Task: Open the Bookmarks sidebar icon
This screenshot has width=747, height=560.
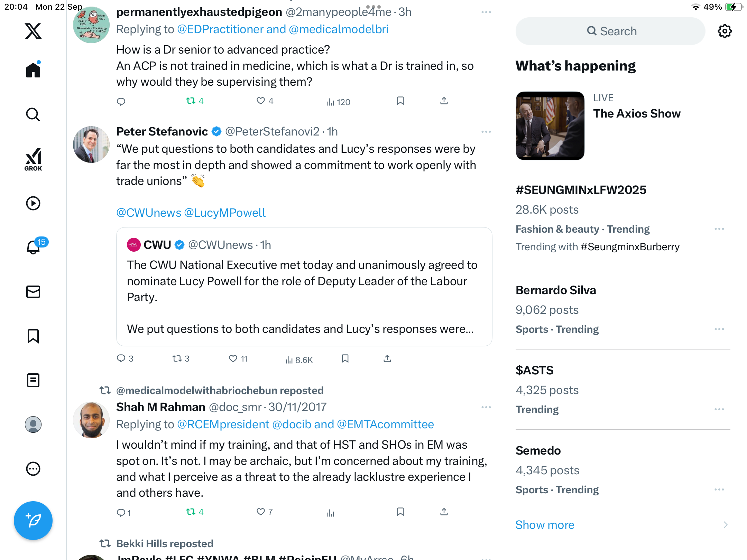Action: click(x=33, y=336)
